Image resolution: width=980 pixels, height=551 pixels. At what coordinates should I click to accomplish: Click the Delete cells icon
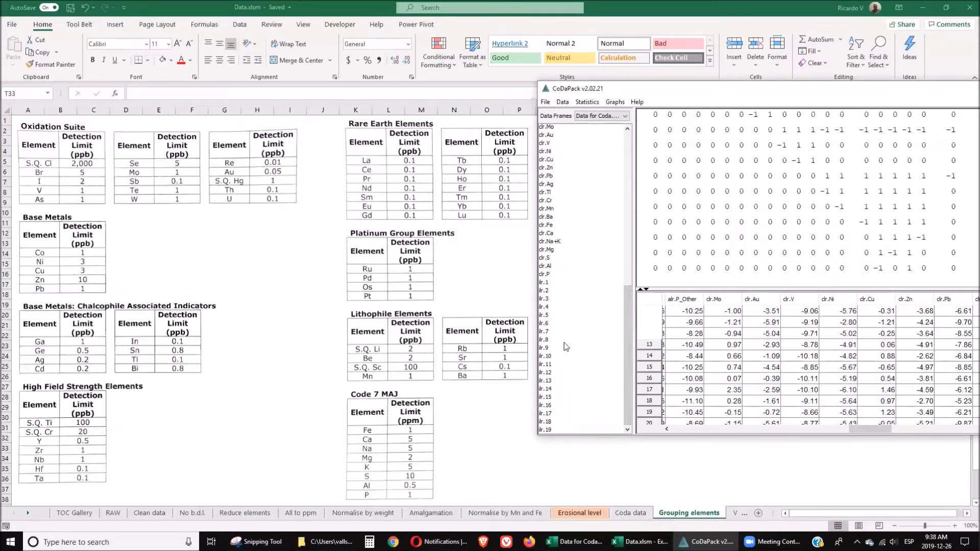755,43
